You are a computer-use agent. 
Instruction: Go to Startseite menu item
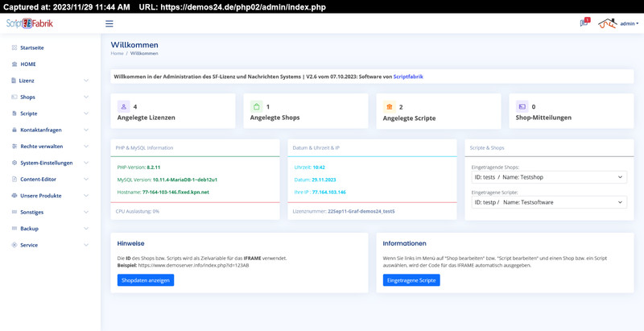click(x=32, y=48)
